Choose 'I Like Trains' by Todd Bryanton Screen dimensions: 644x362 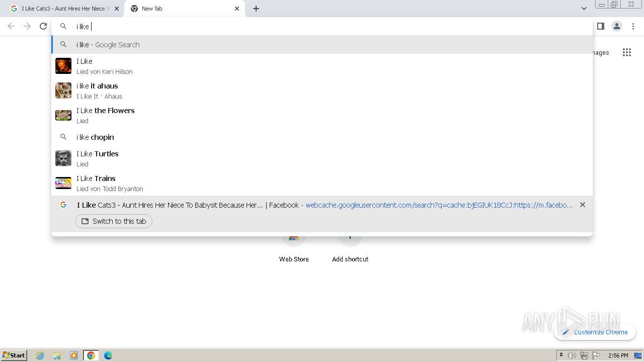322,183
